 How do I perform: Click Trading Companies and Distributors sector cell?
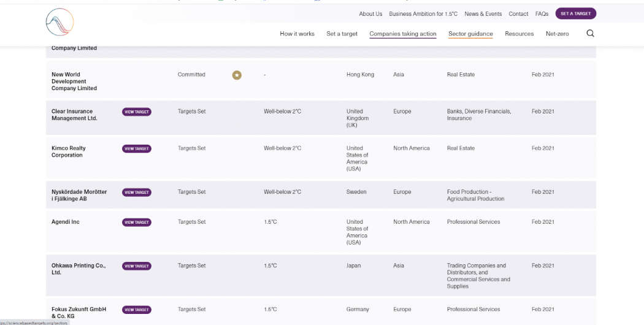pos(478,276)
